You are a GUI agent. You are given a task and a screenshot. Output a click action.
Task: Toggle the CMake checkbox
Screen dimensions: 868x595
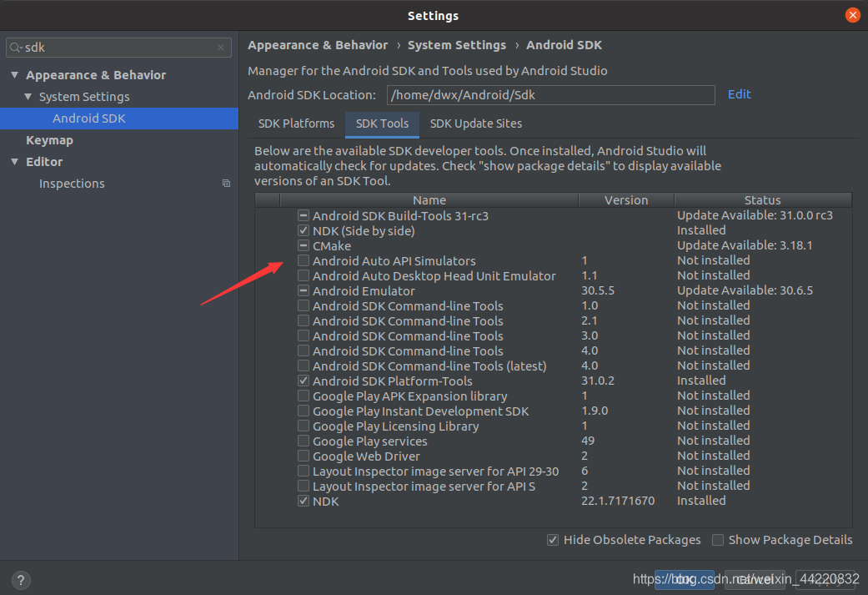[x=304, y=245]
